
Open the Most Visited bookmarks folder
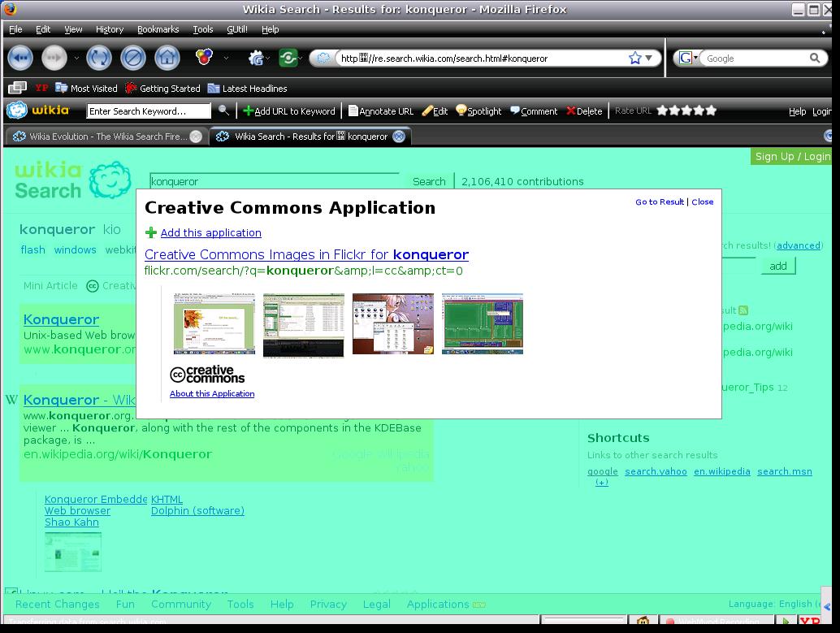pos(86,89)
